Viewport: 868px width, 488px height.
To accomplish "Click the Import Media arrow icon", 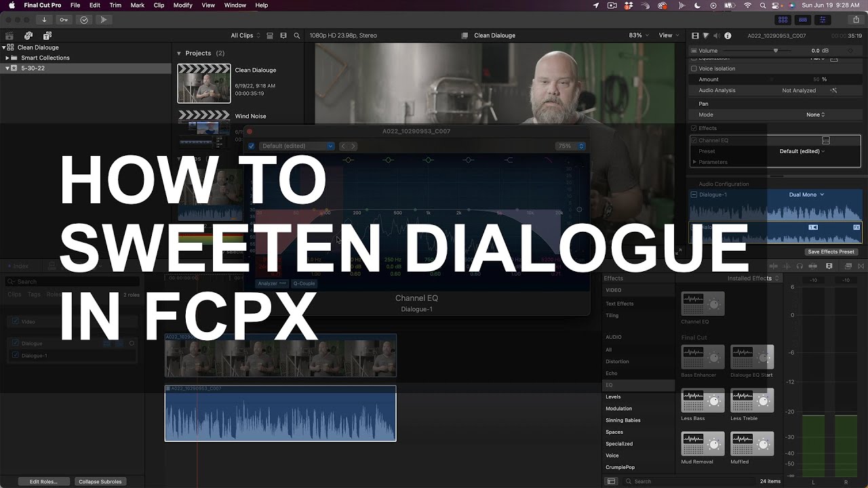I will (45, 20).
